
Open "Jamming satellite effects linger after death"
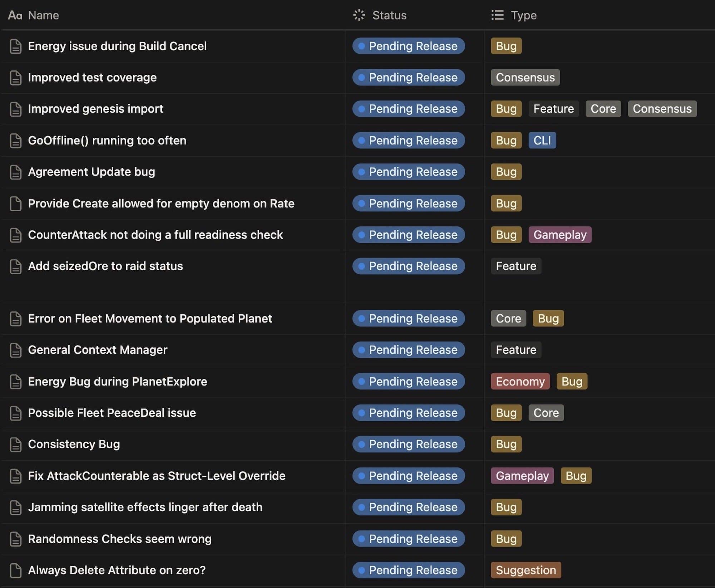pos(145,507)
